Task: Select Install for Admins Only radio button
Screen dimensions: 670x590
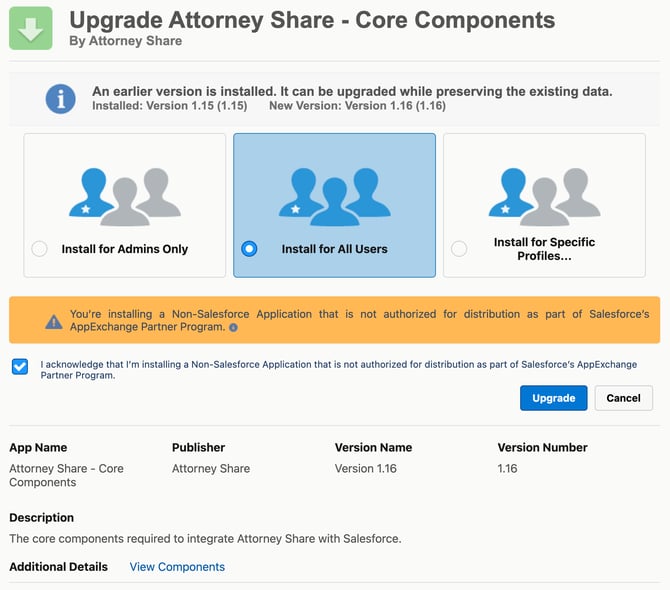Action: tap(40, 249)
